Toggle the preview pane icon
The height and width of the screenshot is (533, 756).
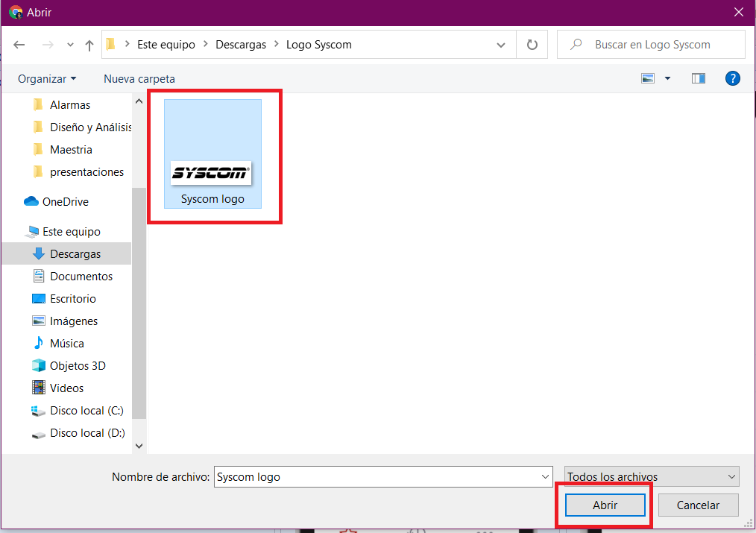point(698,78)
